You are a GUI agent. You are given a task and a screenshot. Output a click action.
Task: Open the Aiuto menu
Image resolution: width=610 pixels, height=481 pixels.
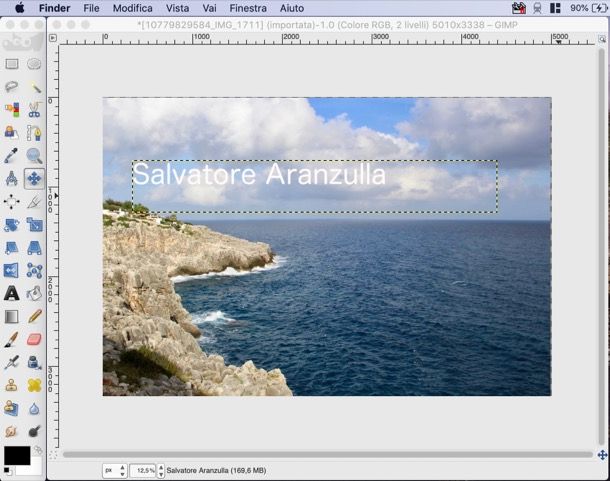(x=292, y=8)
